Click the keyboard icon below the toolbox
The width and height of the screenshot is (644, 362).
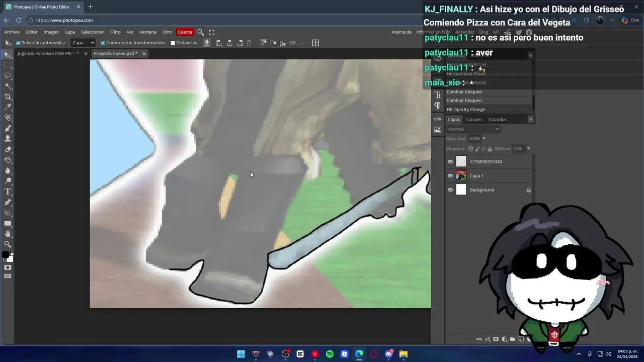pos(8,276)
